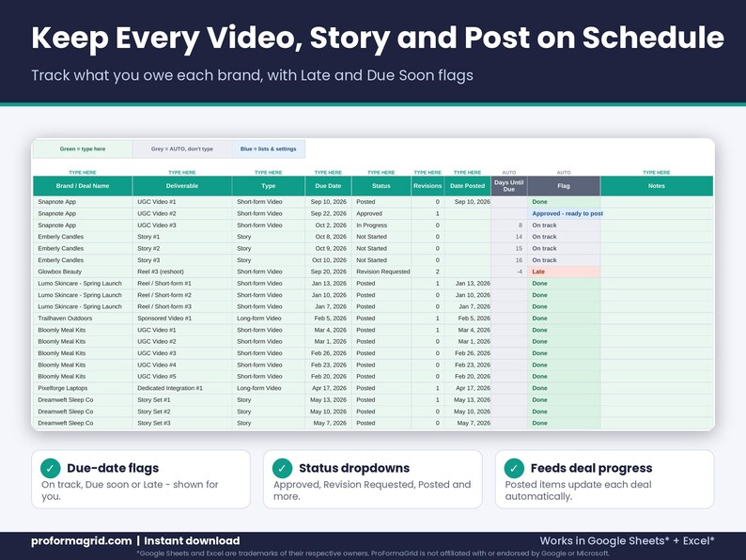Select the 'Trailhaven Outdoors' brand cell
This screenshot has height=560, width=746.
(83, 319)
